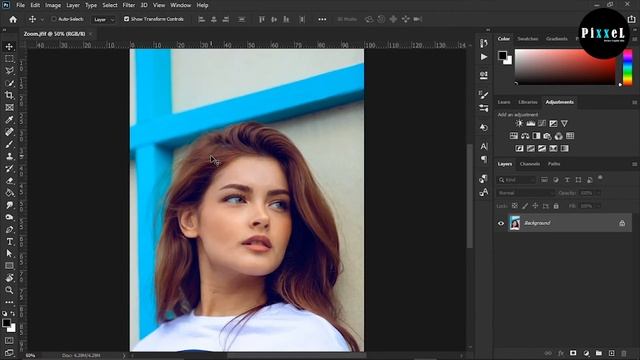Image resolution: width=640 pixels, height=360 pixels.
Task: Toggle lock all
Action: 556,206
